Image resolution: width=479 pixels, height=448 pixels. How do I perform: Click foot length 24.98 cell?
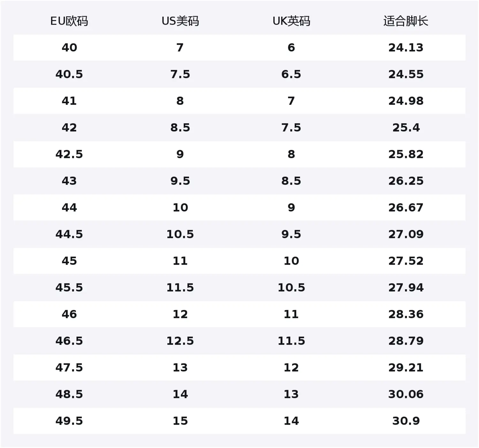pos(406,101)
